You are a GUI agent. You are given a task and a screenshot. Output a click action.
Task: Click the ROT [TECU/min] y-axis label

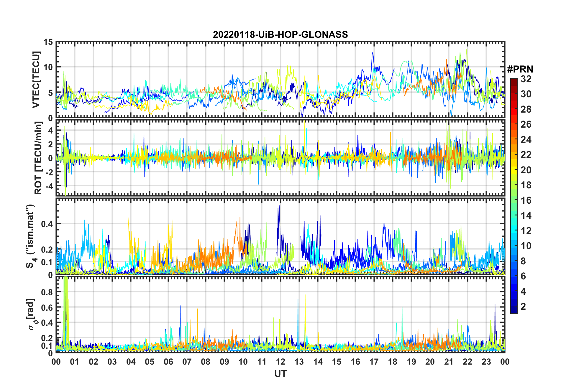[38, 158]
